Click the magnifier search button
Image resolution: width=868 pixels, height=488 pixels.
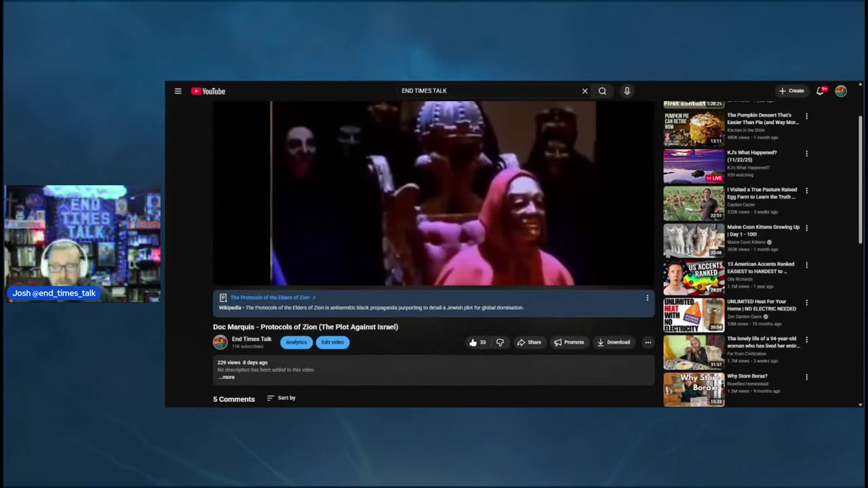coord(602,91)
